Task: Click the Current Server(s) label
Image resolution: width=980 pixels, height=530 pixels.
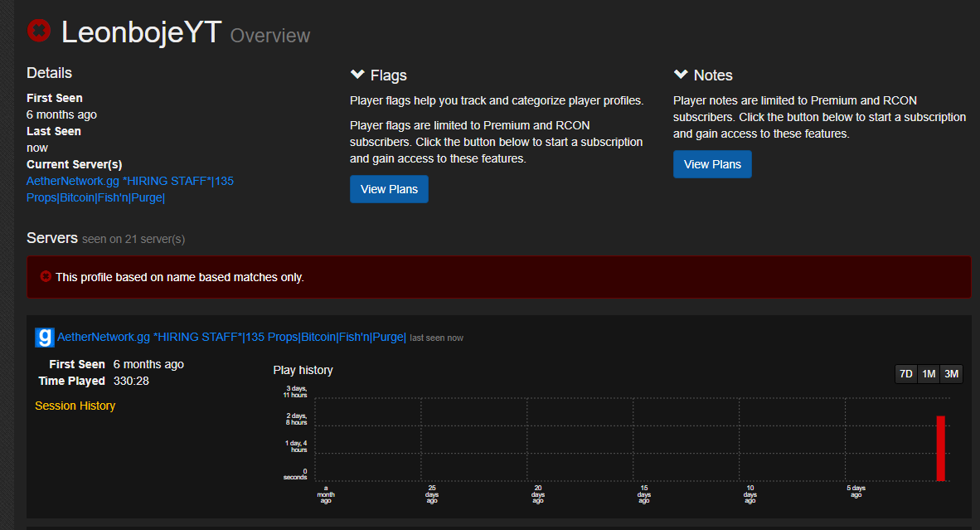Action: pyautogui.click(x=75, y=164)
